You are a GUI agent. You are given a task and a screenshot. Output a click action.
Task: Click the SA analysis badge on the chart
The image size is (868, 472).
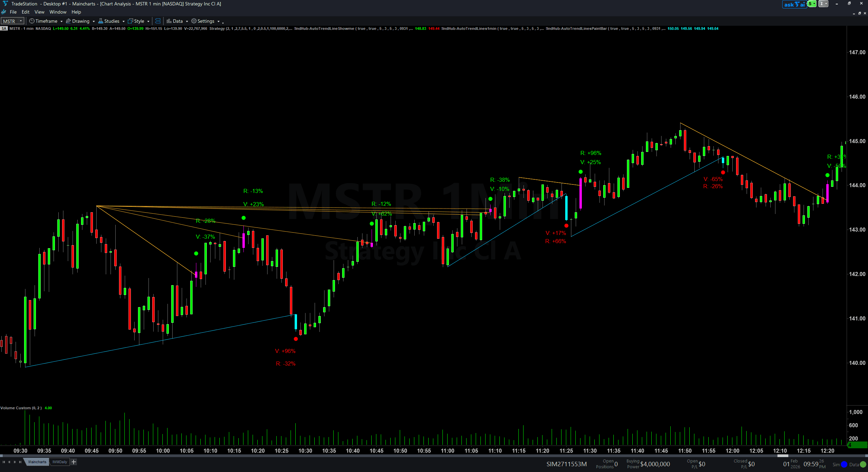click(4, 28)
